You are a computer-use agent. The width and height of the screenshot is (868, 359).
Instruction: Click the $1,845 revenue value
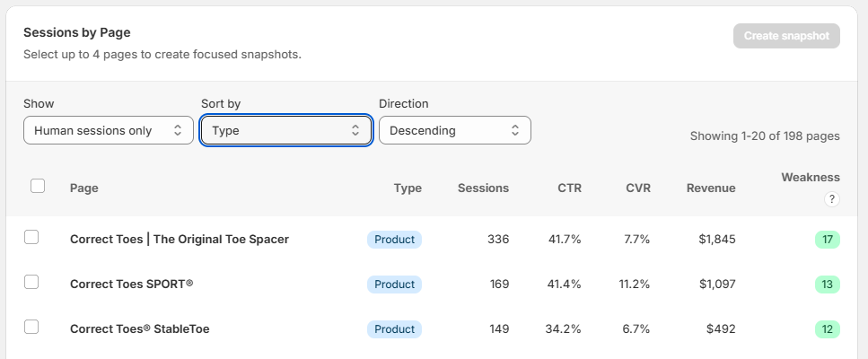717,240
